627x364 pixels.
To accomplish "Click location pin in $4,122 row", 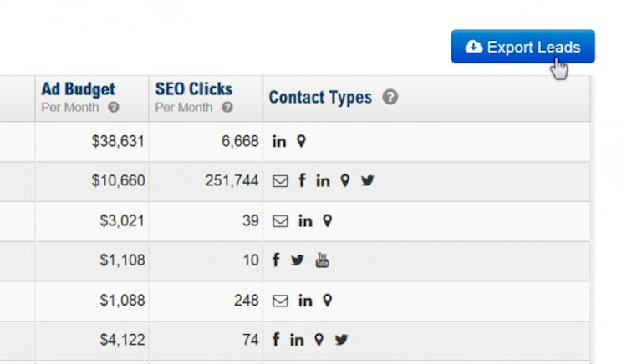I will pyautogui.click(x=319, y=340).
